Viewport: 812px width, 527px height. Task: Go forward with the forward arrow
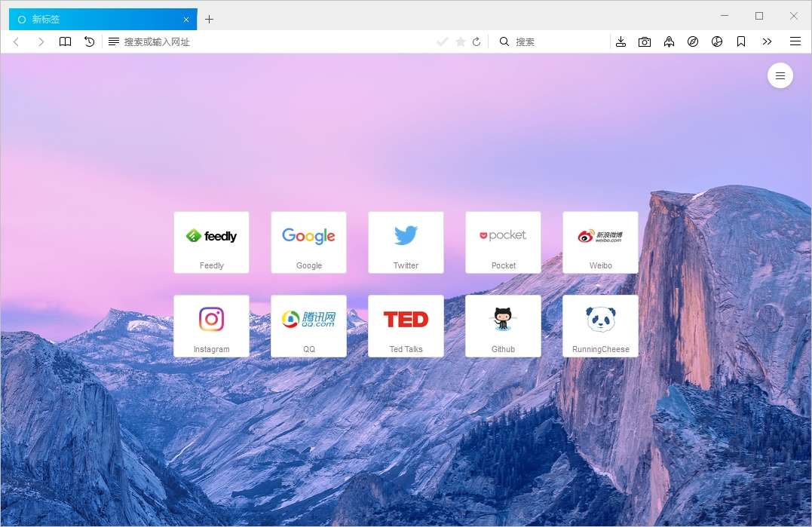(x=41, y=42)
